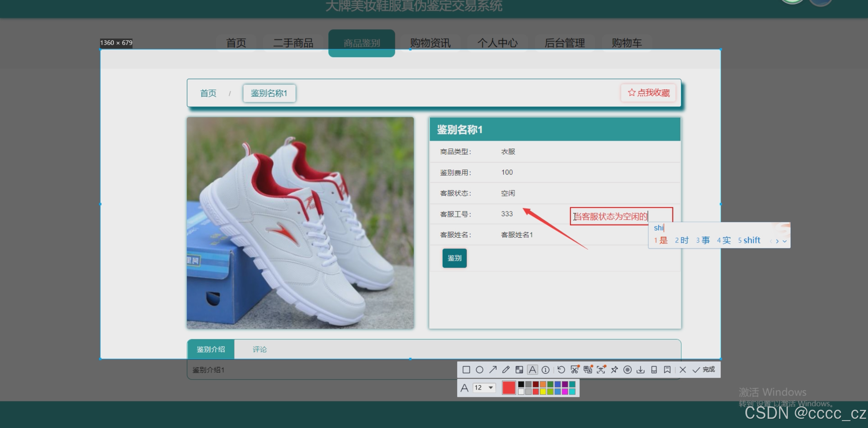The height and width of the screenshot is (428, 868).
Task: Open the 二手商品 navigation tab
Action: click(293, 43)
